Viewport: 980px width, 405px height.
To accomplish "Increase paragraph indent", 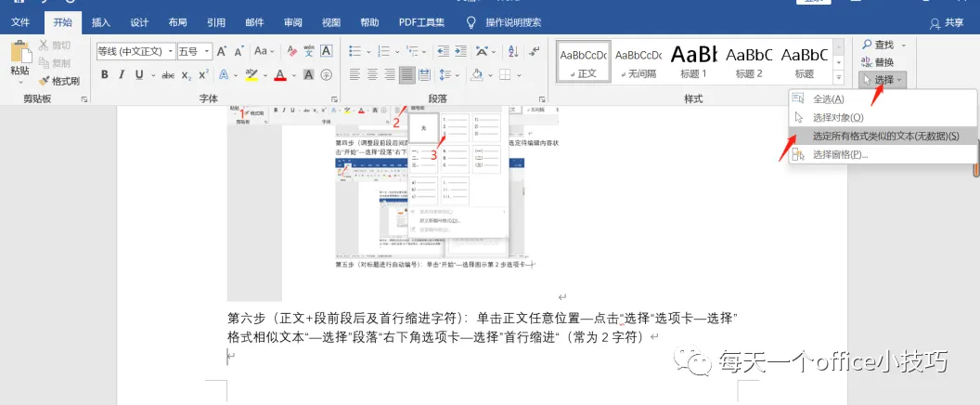I will pos(460,51).
